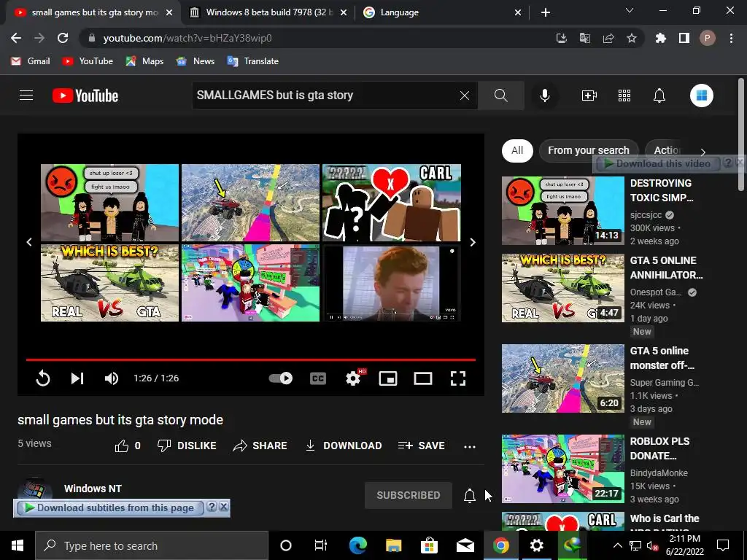Click the translate page icon

pyautogui.click(x=584, y=38)
